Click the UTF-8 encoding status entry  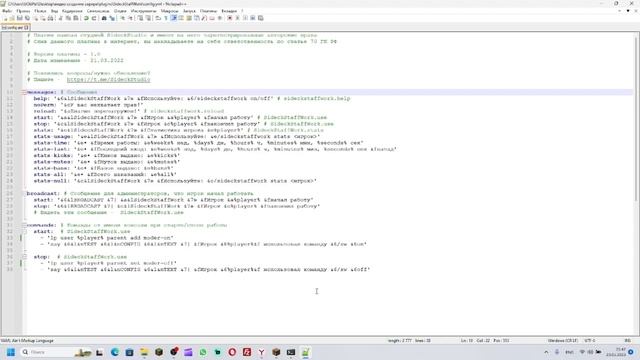coord(589,340)
